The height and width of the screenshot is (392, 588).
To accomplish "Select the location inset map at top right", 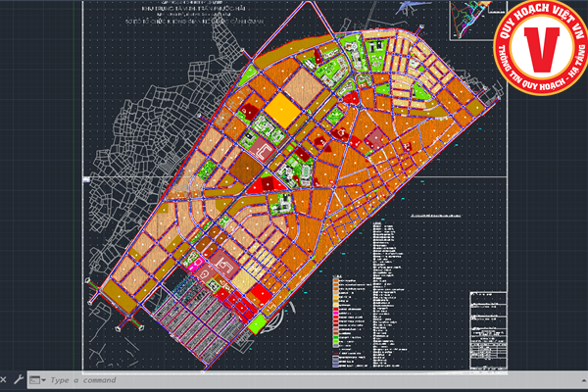I will (471, 20).
